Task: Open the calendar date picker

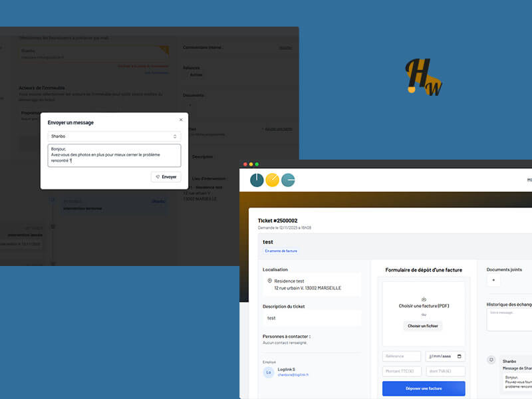Action: [x=458, y=356]
